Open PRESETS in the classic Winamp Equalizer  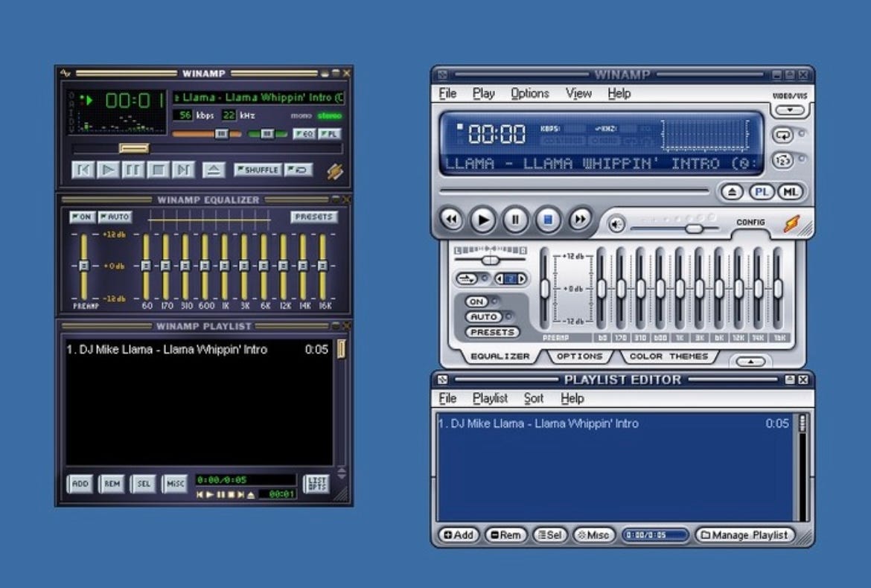coord(314,217)
